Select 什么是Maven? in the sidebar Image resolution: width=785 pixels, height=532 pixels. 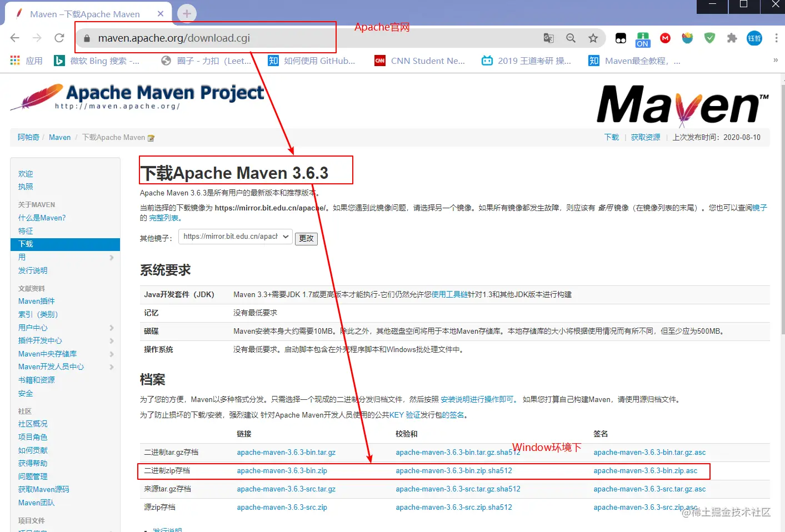42,218
